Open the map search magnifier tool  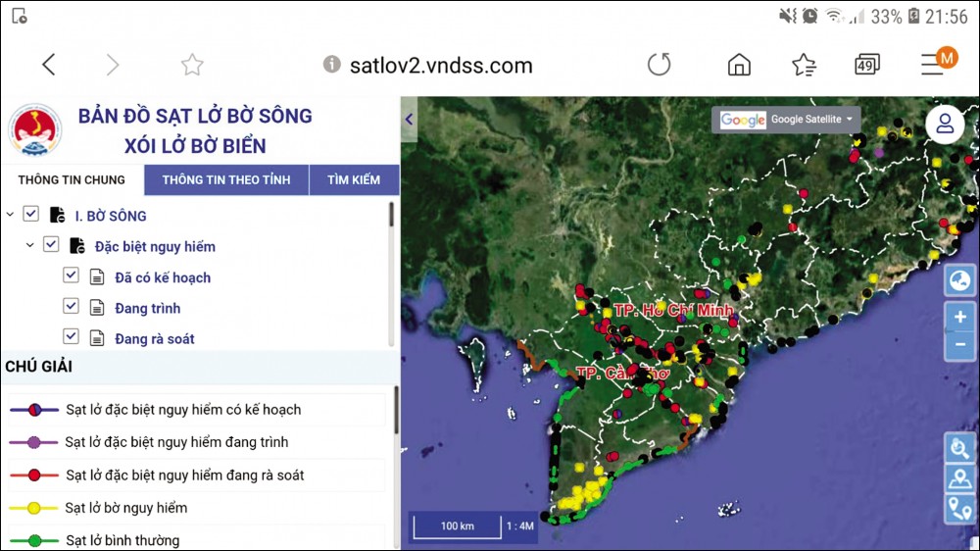pos(958,448)
